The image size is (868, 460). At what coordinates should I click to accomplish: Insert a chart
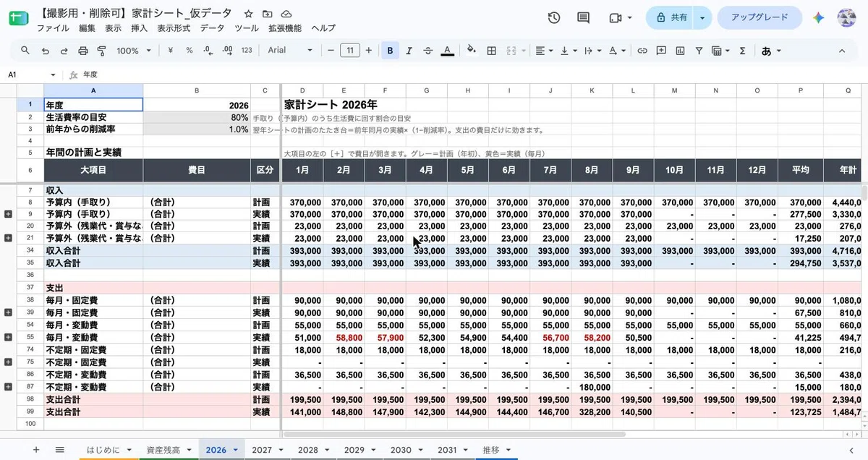(680, 51)
